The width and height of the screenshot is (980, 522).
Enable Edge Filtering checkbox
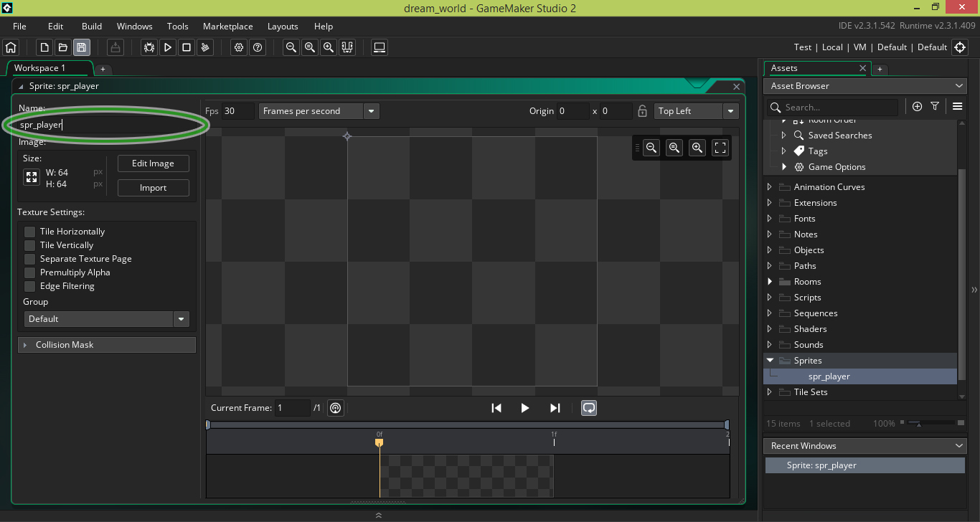[29, 286]
